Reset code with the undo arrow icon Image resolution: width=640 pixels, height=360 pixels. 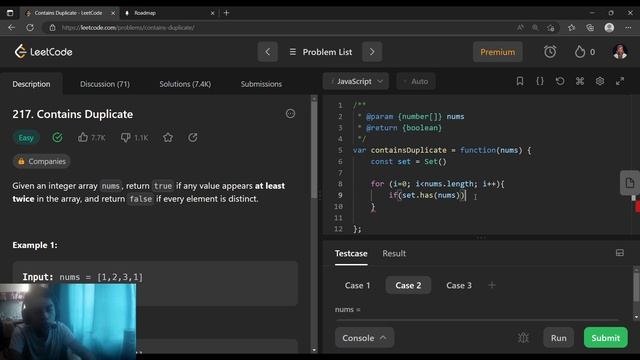coord(560,81)
